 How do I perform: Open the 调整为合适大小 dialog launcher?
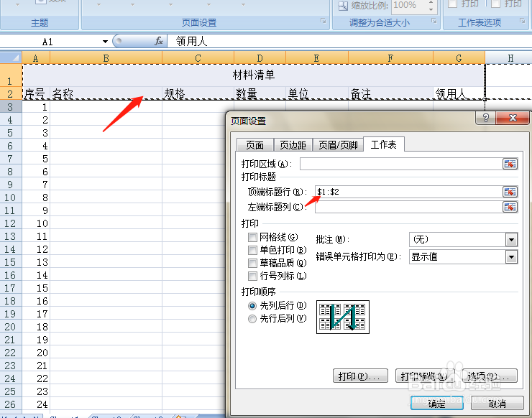(x=434, y=21)
